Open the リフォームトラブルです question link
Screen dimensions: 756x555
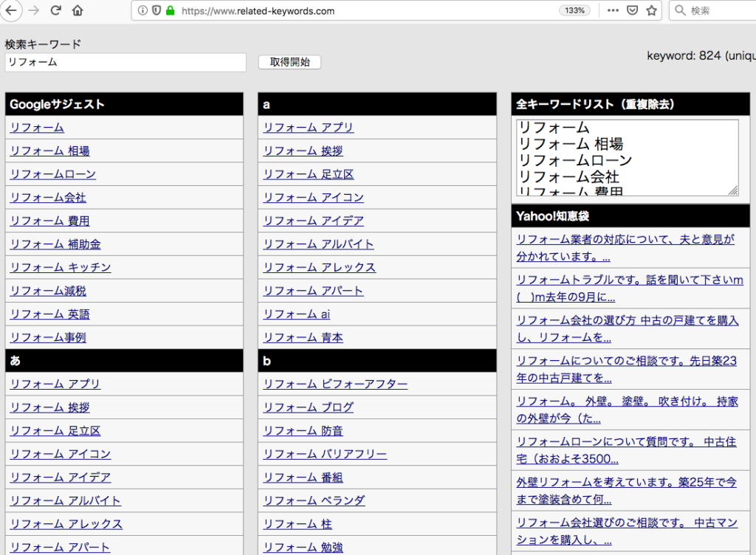630,288
